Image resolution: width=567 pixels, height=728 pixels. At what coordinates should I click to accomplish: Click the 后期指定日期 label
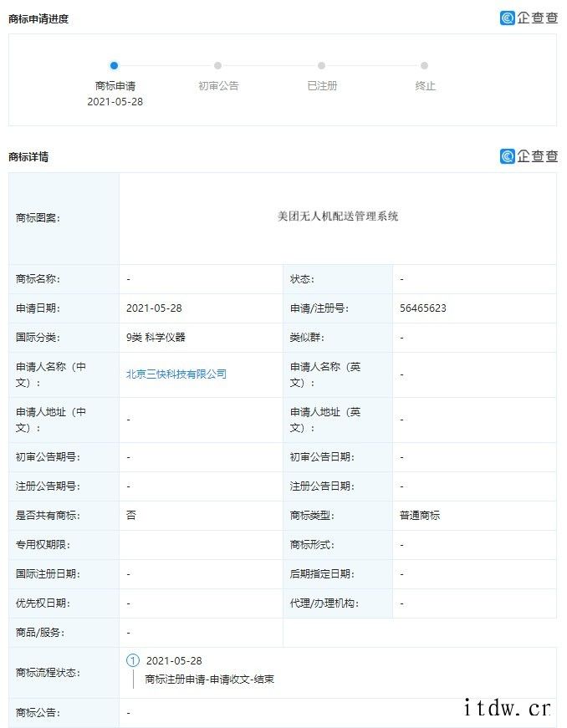(x=322, y=574)
